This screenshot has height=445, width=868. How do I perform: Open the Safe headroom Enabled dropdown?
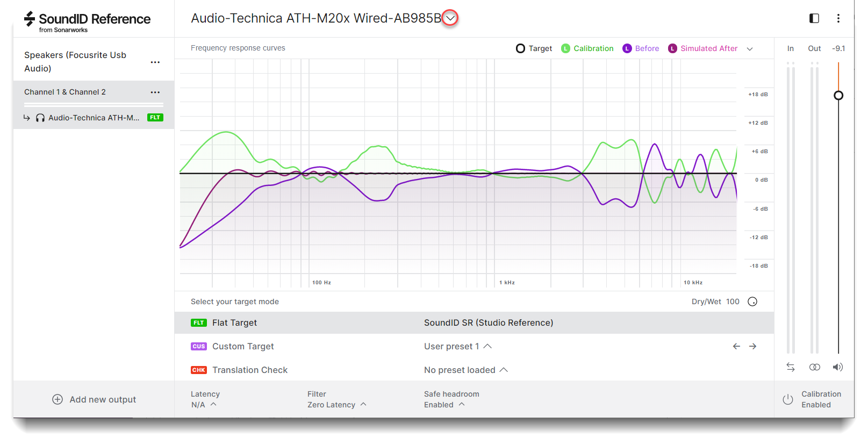pyautogui.click(x=444, y=405)
